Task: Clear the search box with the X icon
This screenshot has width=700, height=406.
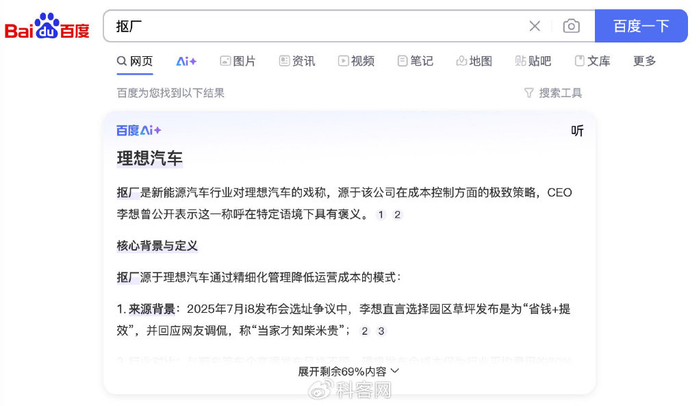Action: [x=534, y=26]
